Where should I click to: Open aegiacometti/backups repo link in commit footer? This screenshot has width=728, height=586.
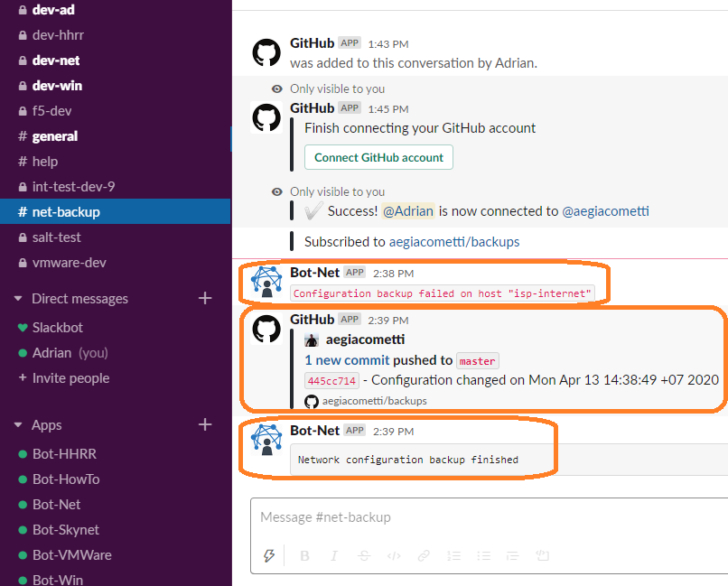pyautogui.click(x=374, y=401)
